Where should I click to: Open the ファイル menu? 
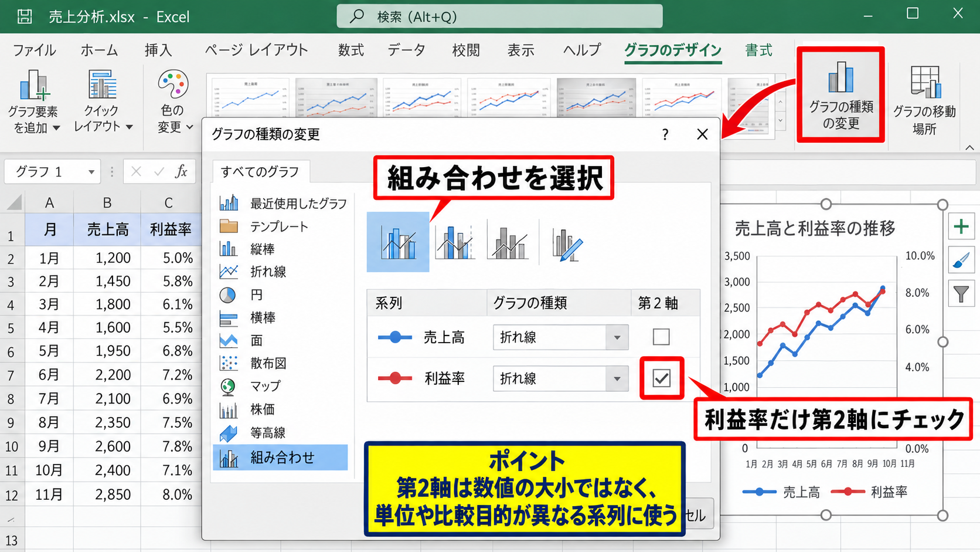coord(35,50)
